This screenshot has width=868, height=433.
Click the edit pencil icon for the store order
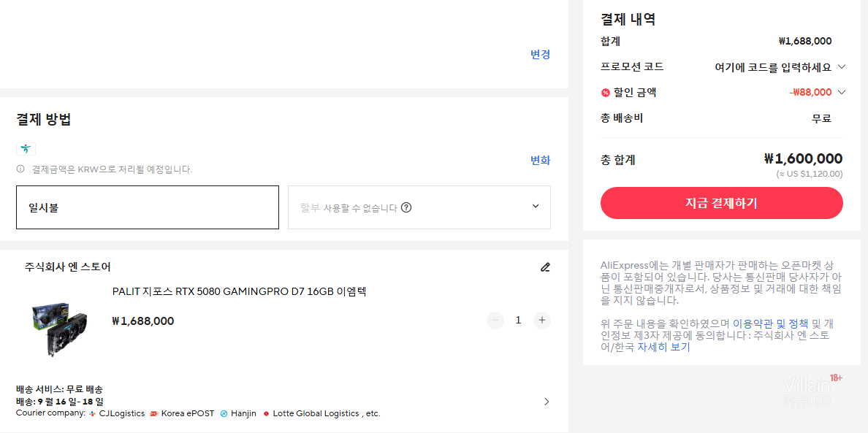pyautogui.click(x=545, y=267)
